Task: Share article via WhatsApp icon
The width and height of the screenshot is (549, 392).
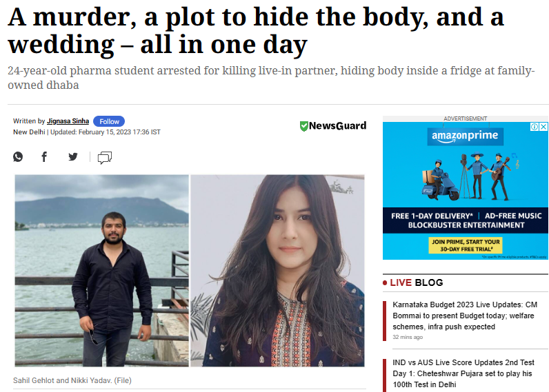Action: pos(18,156)
